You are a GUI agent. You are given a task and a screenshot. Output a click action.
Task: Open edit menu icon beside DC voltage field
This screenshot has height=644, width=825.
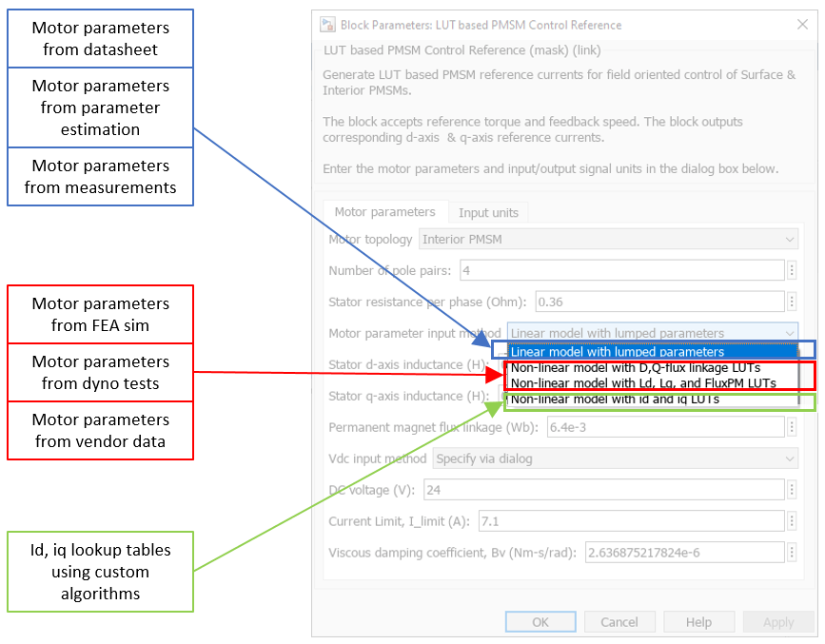point(792,490)
